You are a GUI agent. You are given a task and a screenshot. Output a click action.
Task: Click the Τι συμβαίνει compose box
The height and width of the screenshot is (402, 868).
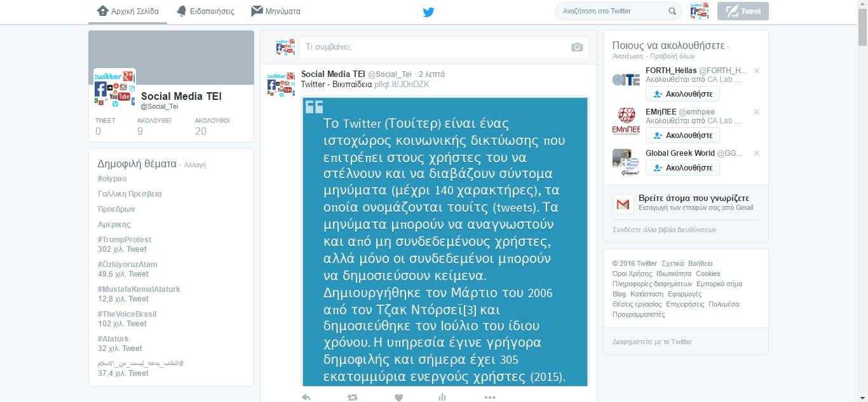tap(444, 47)
